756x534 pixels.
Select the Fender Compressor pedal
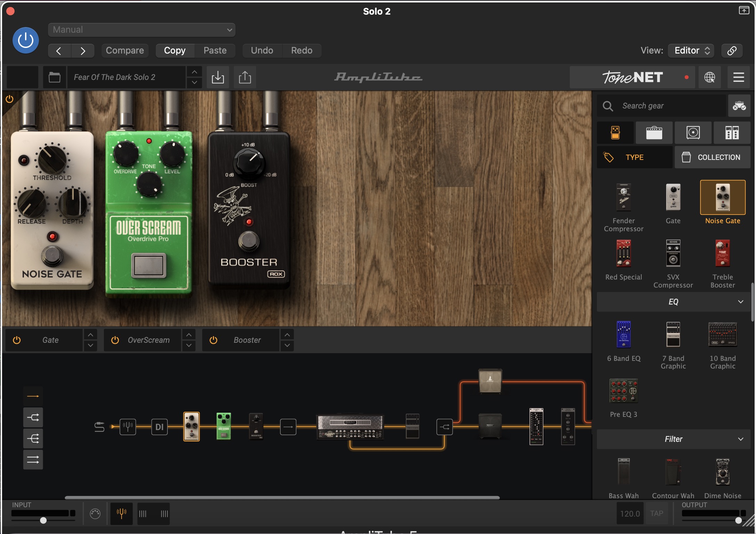click(x=624, y=197)
